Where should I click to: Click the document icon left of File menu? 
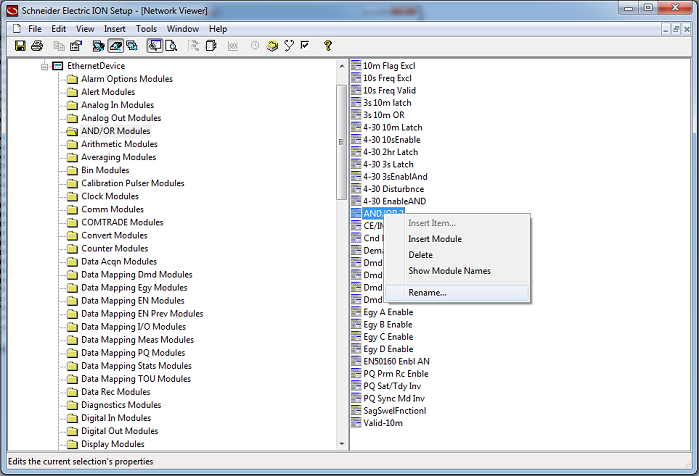click(17, 29)
